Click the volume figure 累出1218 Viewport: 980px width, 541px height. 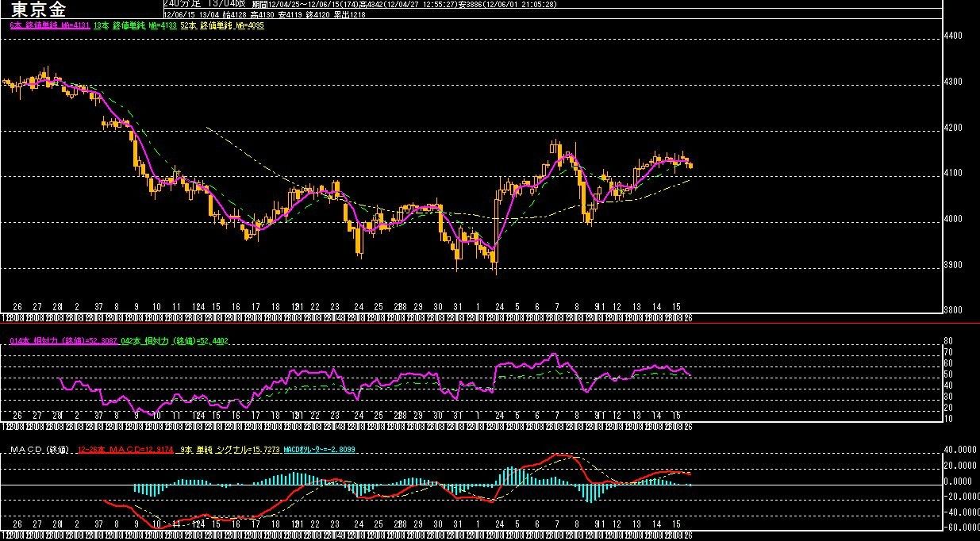click(x=349, y=15)
